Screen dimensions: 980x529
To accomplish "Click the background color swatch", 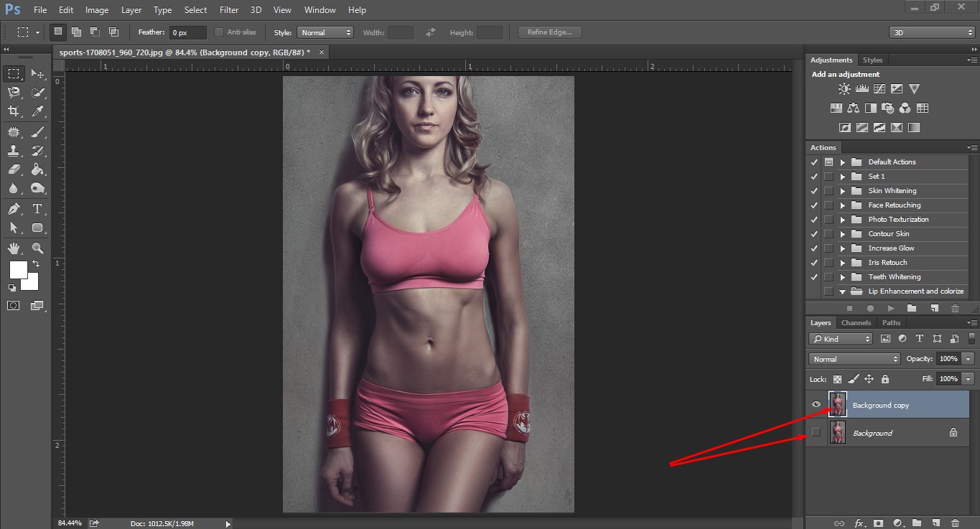I will (32, 284).
